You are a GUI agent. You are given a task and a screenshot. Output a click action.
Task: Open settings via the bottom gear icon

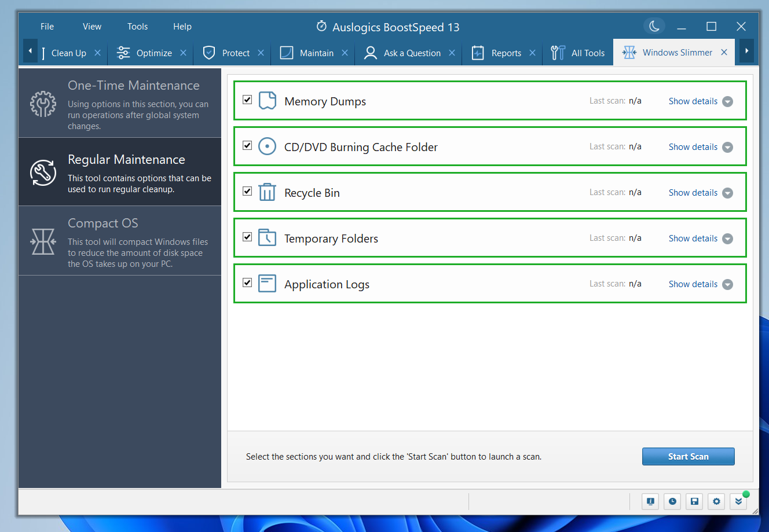coord(716,501)
